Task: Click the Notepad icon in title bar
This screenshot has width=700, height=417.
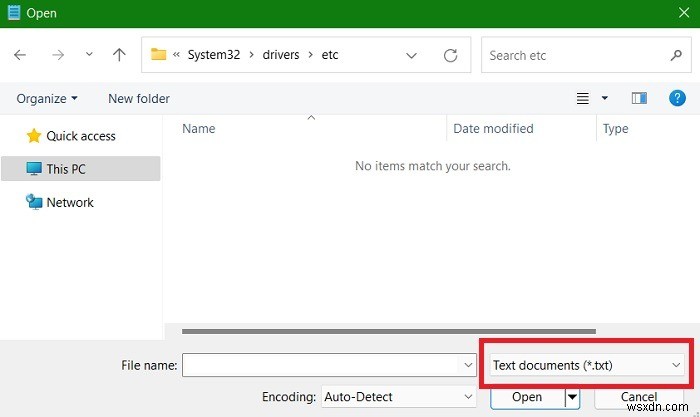Action: pyautogui.click(x=14, y=13)
